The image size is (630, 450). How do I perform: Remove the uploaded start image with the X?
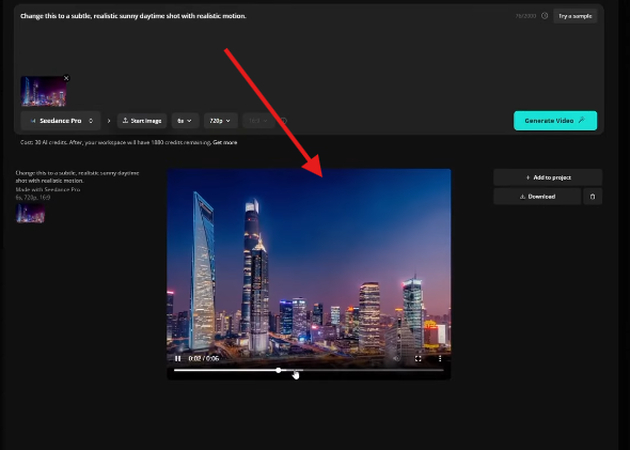click(66, 78)
